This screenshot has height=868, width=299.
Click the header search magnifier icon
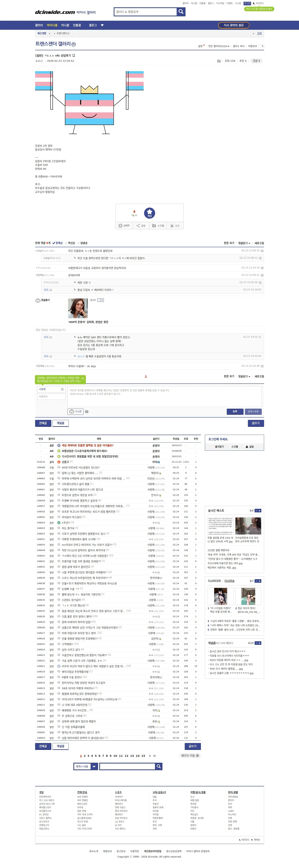(181, 12)
